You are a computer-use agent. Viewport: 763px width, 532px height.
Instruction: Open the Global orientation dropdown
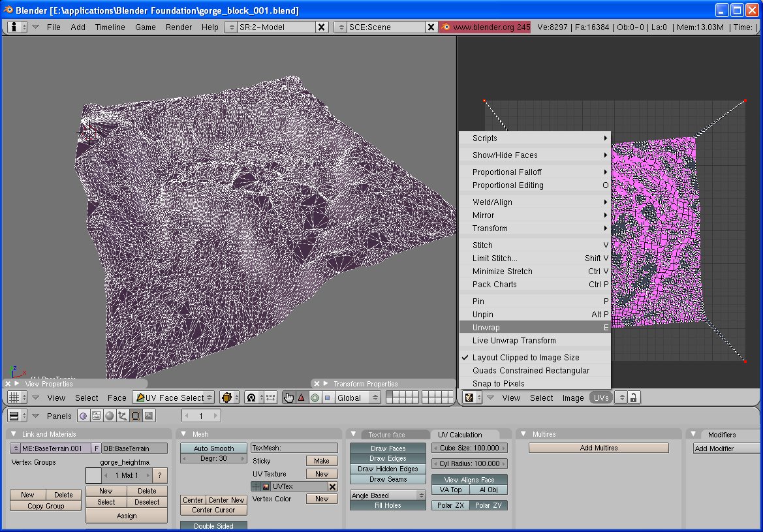357,398
